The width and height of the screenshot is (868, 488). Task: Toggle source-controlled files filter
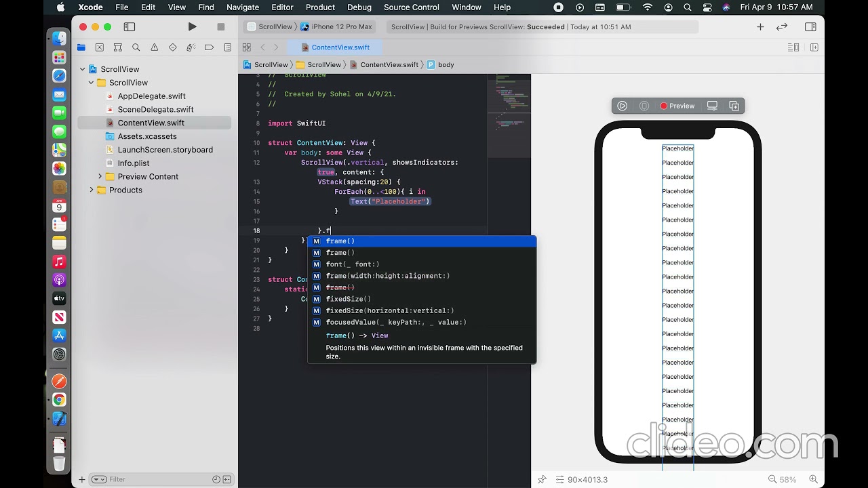click(227, 479)
